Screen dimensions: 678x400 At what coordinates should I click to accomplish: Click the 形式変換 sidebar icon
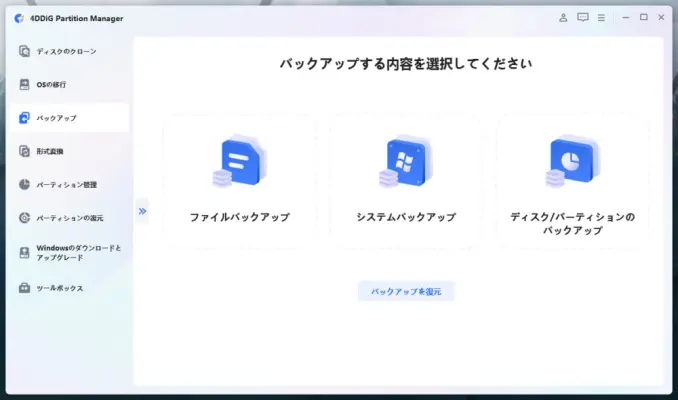point(24,151)
